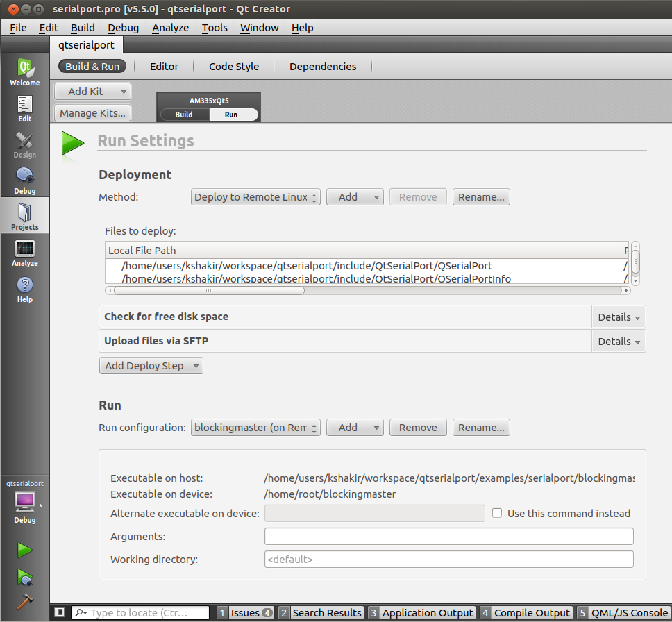Click Remove next to Run configuration
The width and height of the screenshot is (672, 622).
418,428
